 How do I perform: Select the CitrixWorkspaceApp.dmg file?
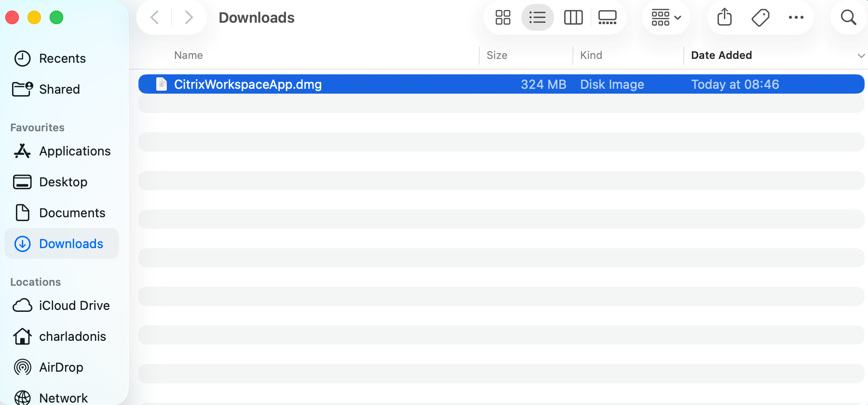tap(248, 84)
